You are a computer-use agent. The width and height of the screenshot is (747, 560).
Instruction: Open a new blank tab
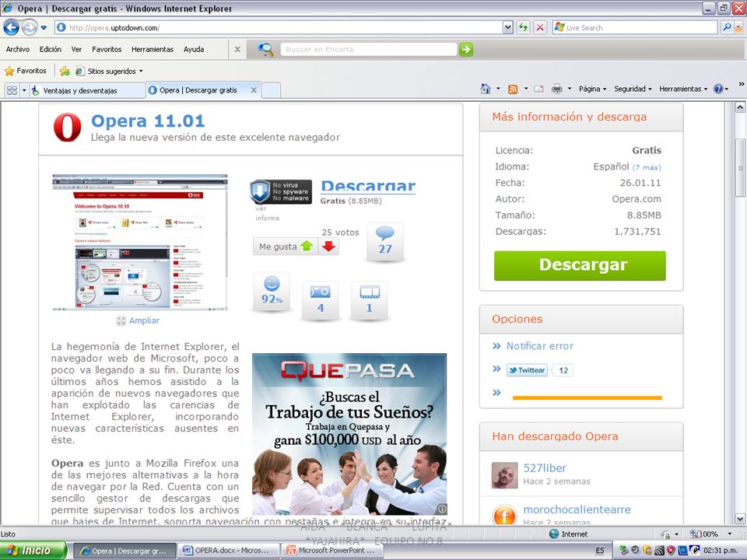pyautogui.click(x=271, y=90)
